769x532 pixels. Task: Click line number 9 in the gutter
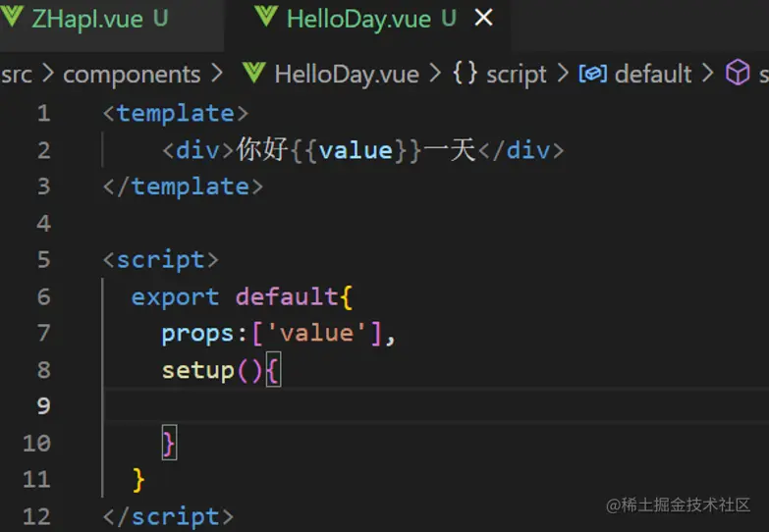[x=42, y=405]
